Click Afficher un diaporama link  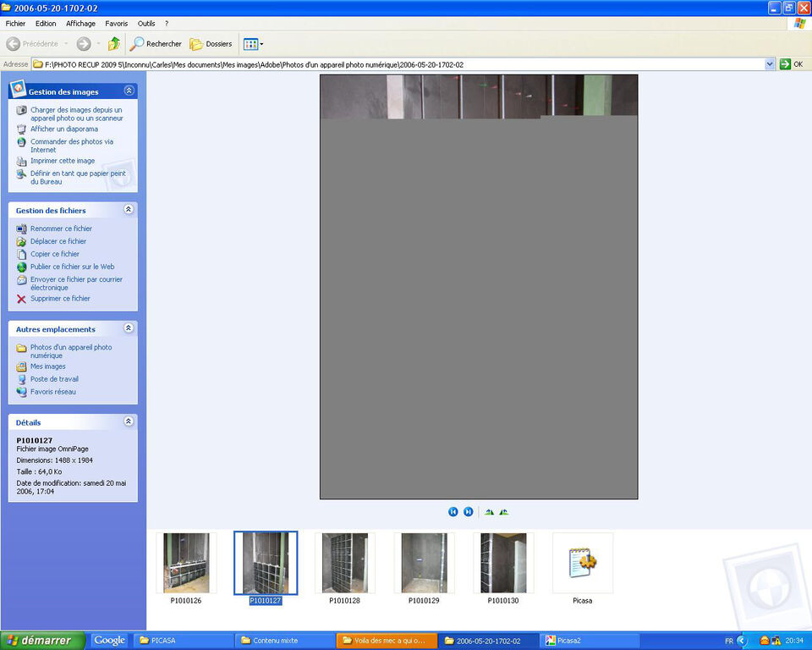coord(64,129)
